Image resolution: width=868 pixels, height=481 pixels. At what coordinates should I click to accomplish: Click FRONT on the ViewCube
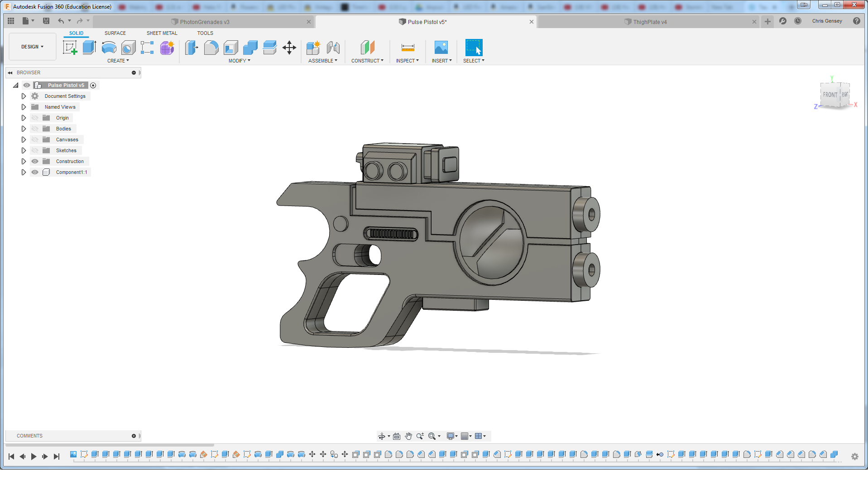(x=831, y=95)
